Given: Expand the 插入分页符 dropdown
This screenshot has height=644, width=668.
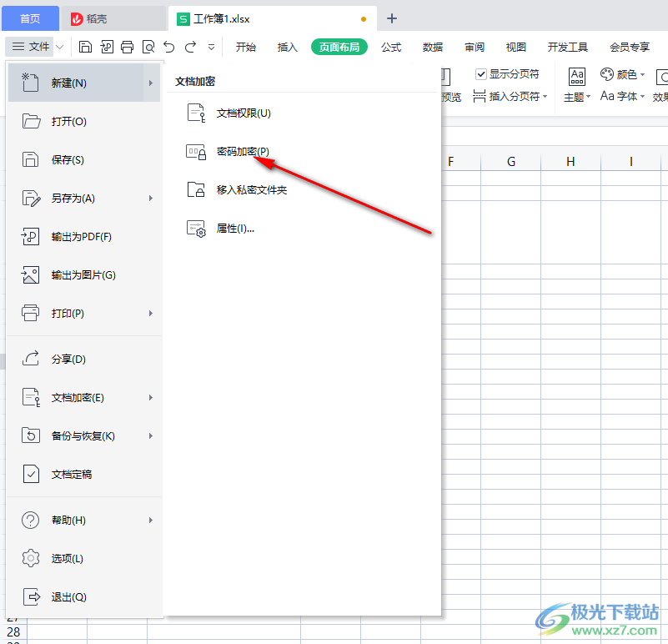Looking at the screenshot, I should (x=510, y=97).
